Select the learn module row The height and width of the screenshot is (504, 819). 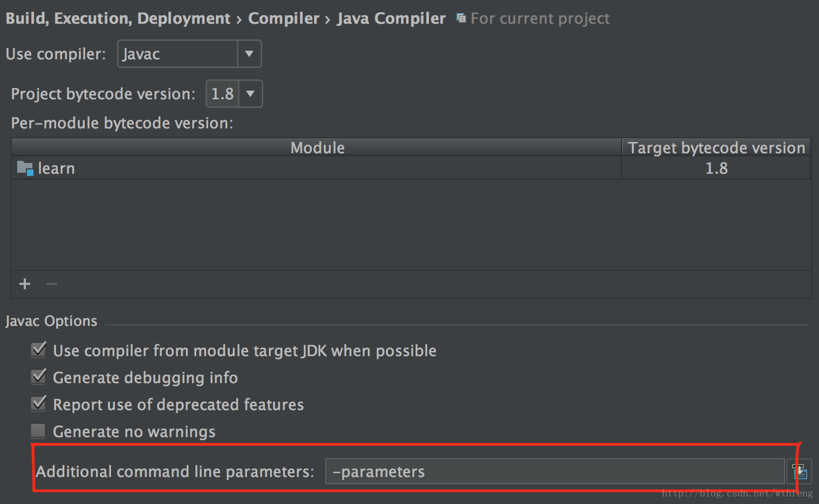pyautogui.click(x=411, y=168)
